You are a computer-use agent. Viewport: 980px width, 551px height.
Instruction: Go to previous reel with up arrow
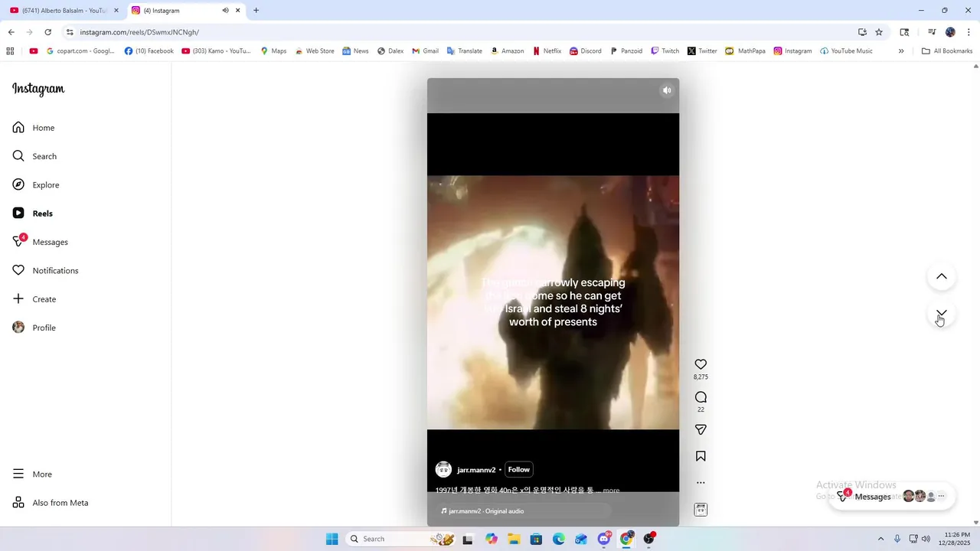pyautogui.click(x=942, y=276)
